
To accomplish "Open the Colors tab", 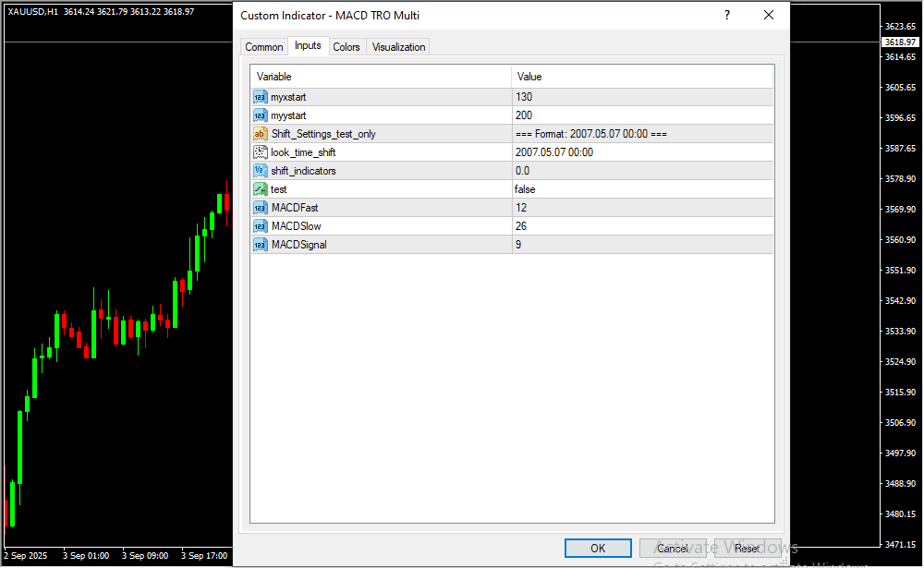I will click(x=346, y=47).
